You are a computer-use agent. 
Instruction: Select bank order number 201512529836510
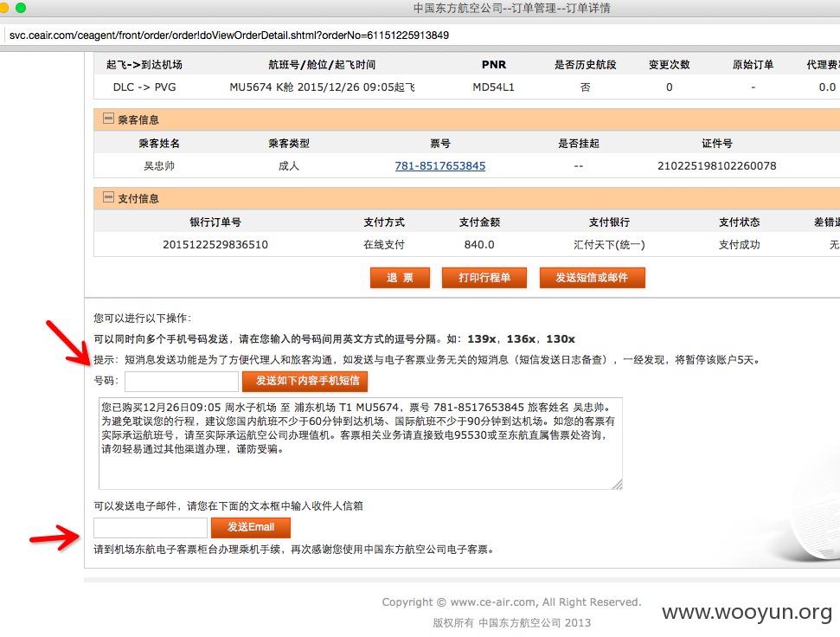pos(215,245)
